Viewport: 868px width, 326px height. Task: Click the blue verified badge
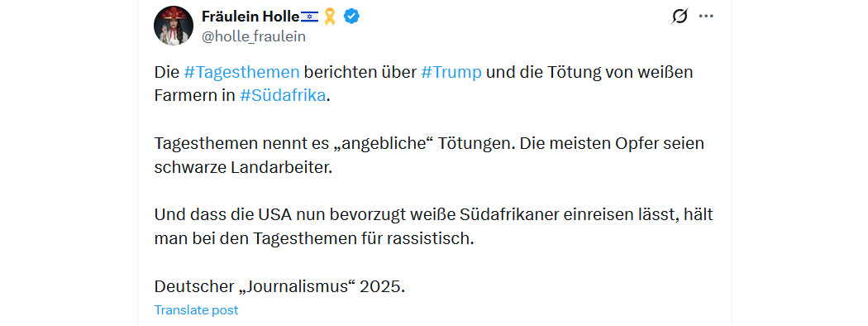tap(351, 17)
